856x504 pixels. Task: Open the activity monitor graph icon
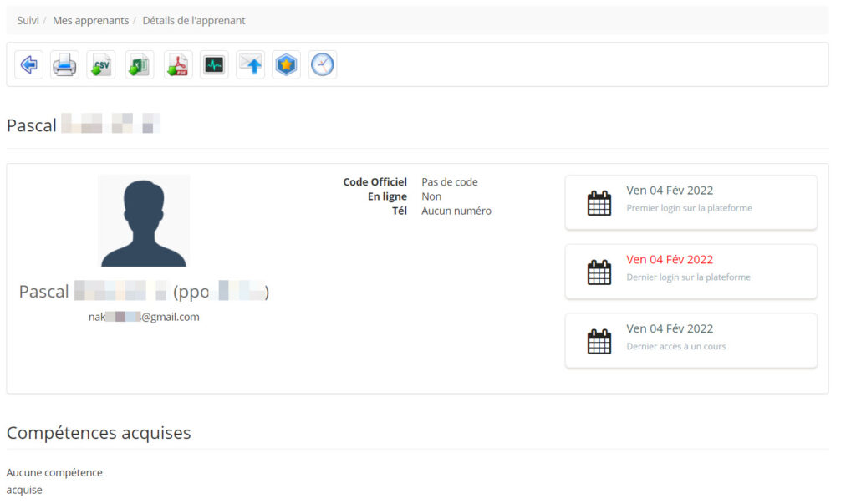pos(214,65)
